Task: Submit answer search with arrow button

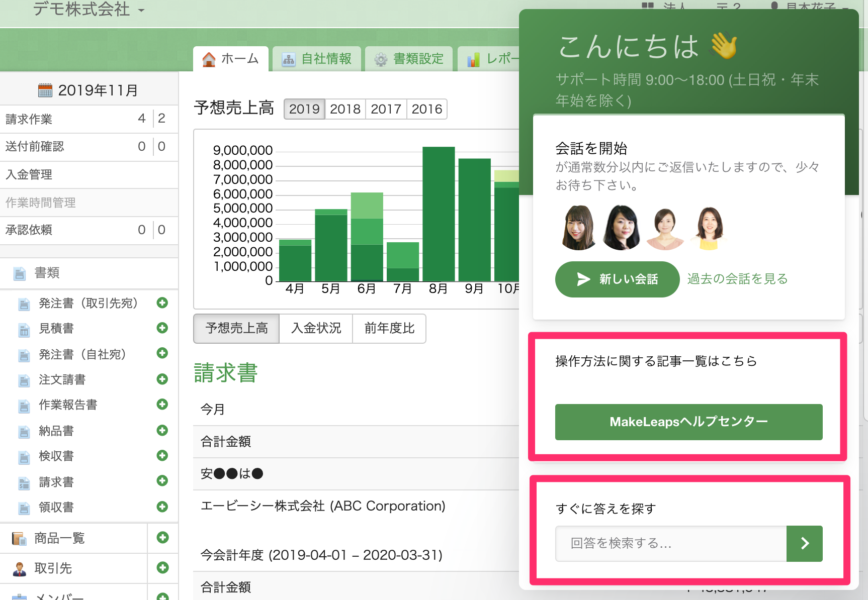Action: pos(804,543)
